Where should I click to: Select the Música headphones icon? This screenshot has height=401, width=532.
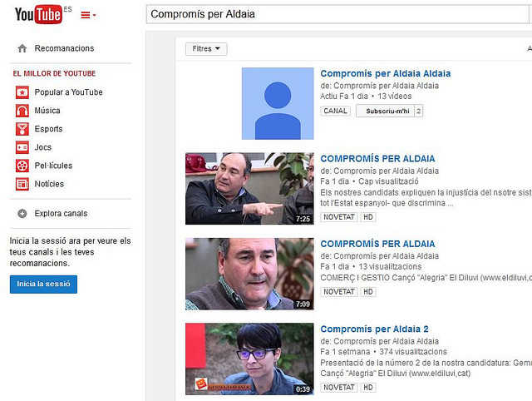point(22,111)
